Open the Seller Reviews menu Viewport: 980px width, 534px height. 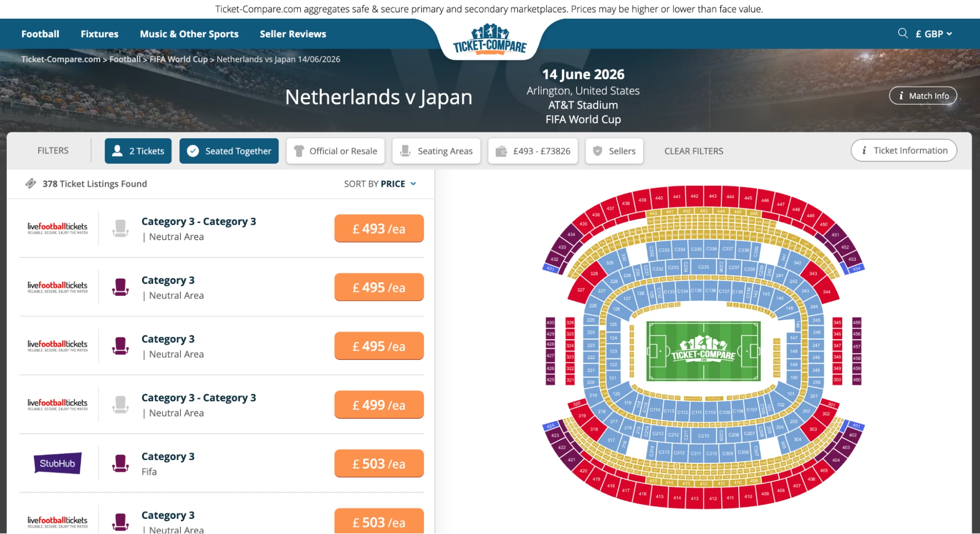tap(292, 33)
